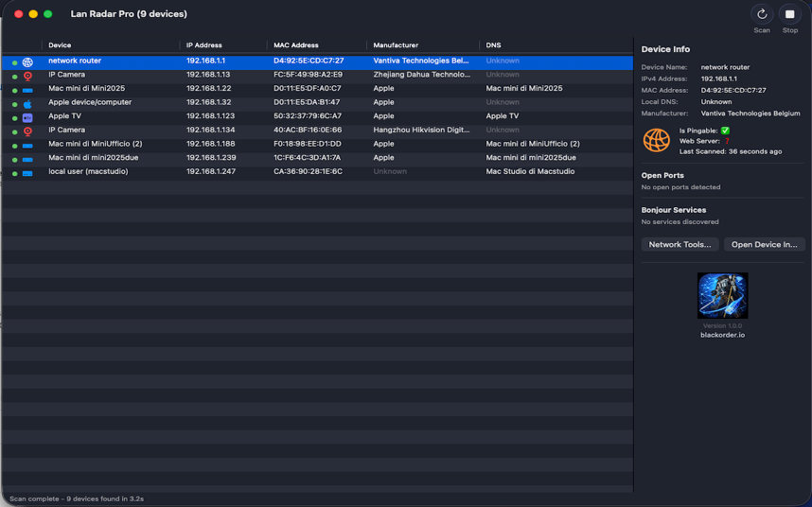Viewport: 812px width, 507px height.
Task: Click green status dot for local user (macstudio)
Action: click(15, 173)
